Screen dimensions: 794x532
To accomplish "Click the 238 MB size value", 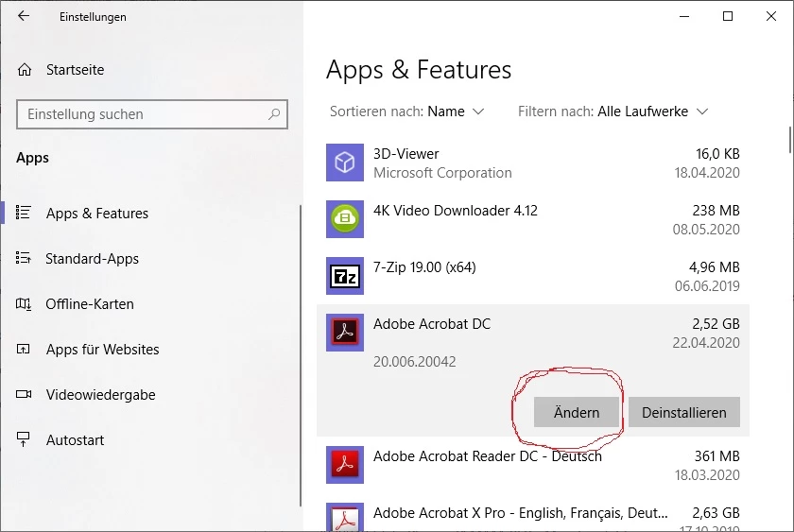I will (716, 211).
